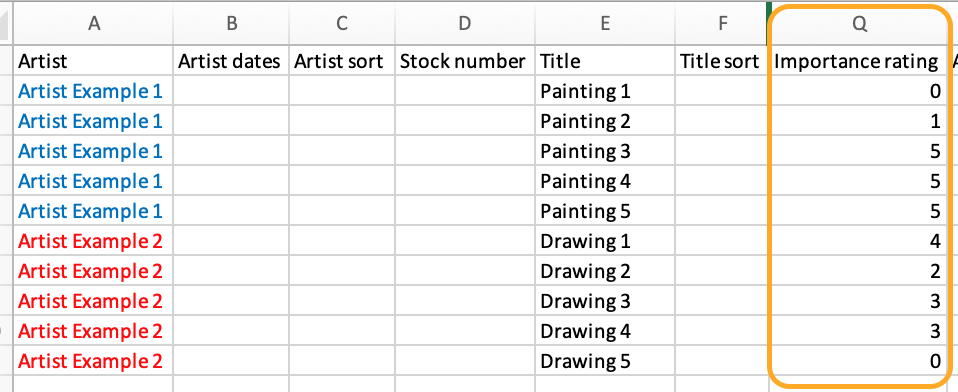Select the Painting 1 title cell
Viewport: 958px width, 392px height.
[x=605, y=91]
